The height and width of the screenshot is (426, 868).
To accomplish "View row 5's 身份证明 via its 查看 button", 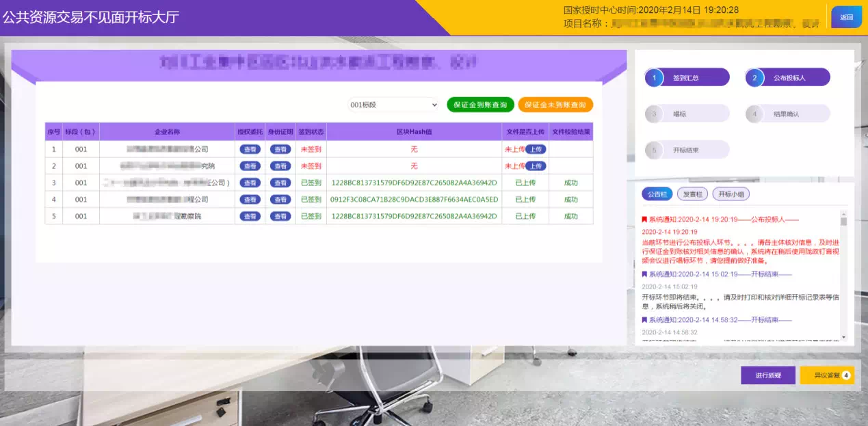I will coord(280,216).
